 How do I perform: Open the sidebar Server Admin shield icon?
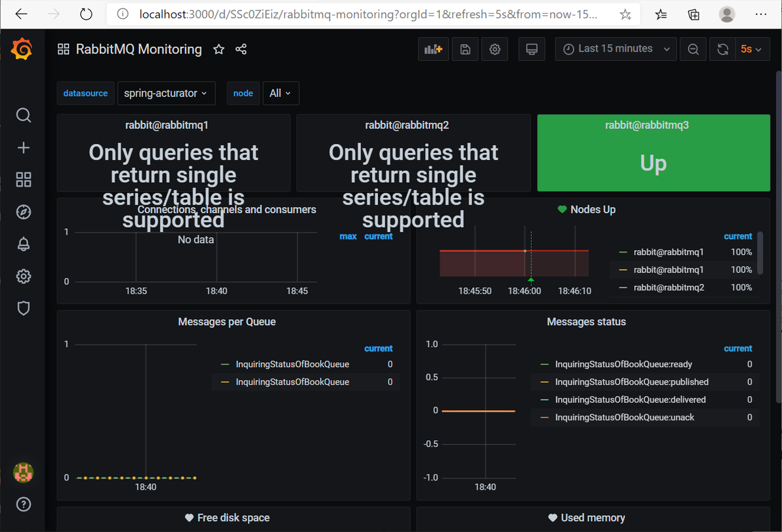[x=23, y=309]
